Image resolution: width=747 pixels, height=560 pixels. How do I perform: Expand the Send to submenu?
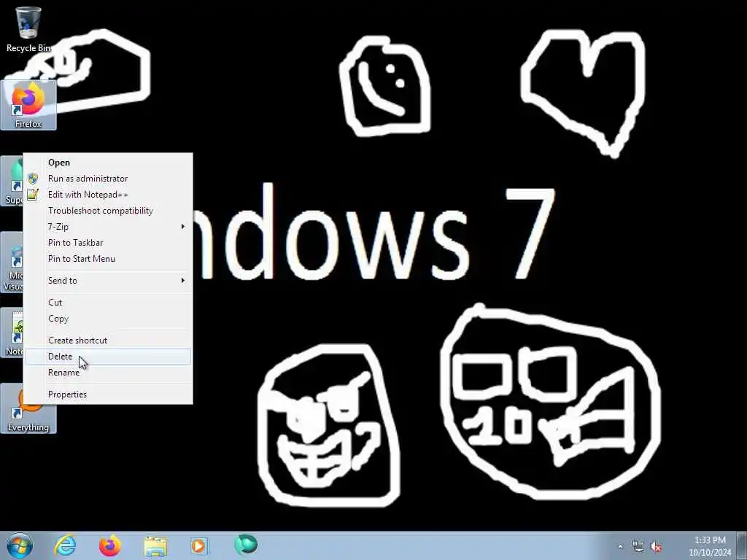coord(109,281)
